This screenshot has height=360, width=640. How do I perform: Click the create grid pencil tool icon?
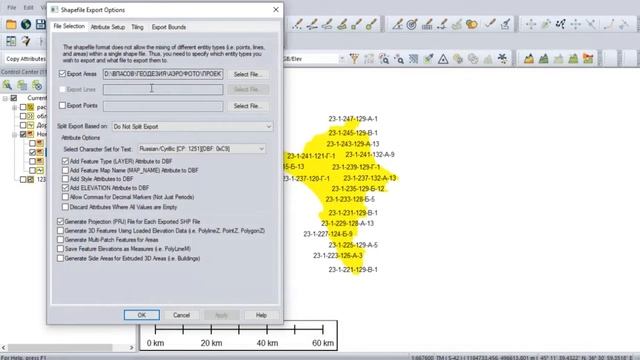click(x=427, y=24)
